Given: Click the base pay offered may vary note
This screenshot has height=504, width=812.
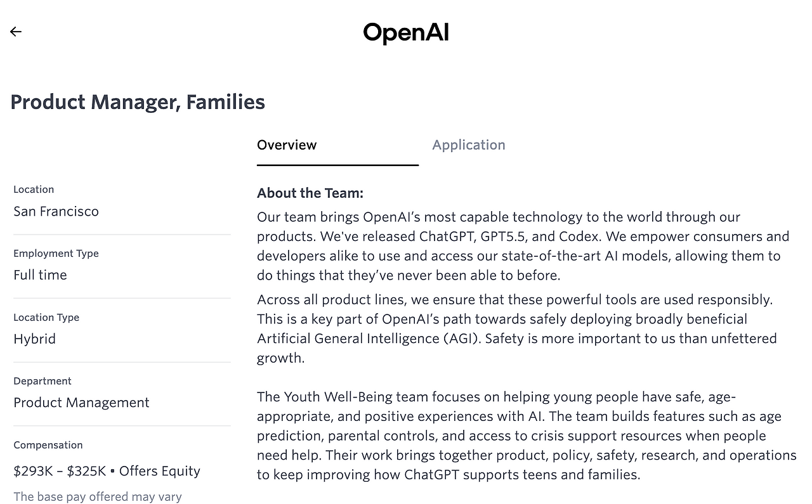Looking at the screenshot, I should (98, 497).
